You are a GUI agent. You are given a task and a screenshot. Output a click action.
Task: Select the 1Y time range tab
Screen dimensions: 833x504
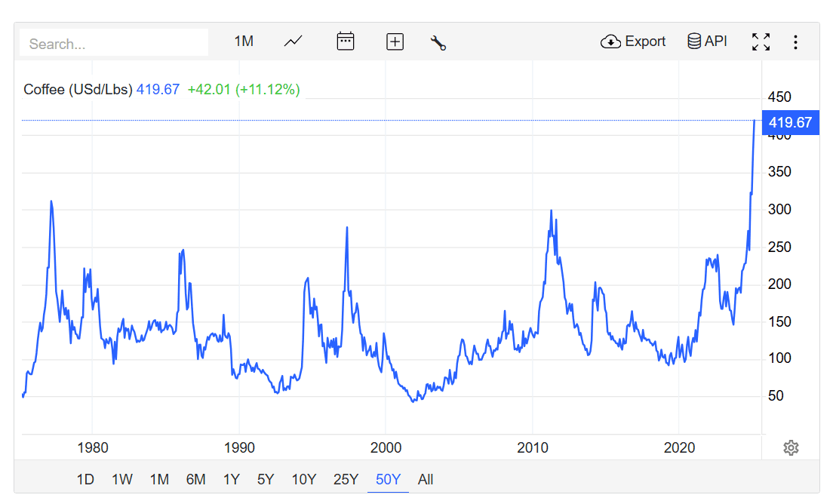pyautogui.click(x=231, y=480)
